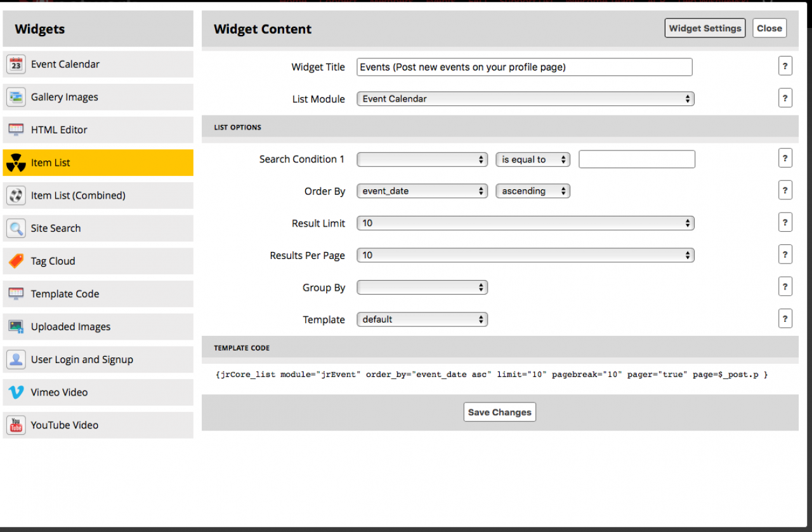Click the help button beside Widget Title
The width and height of the screenshot is (812, 532).
tap(785, 66)
